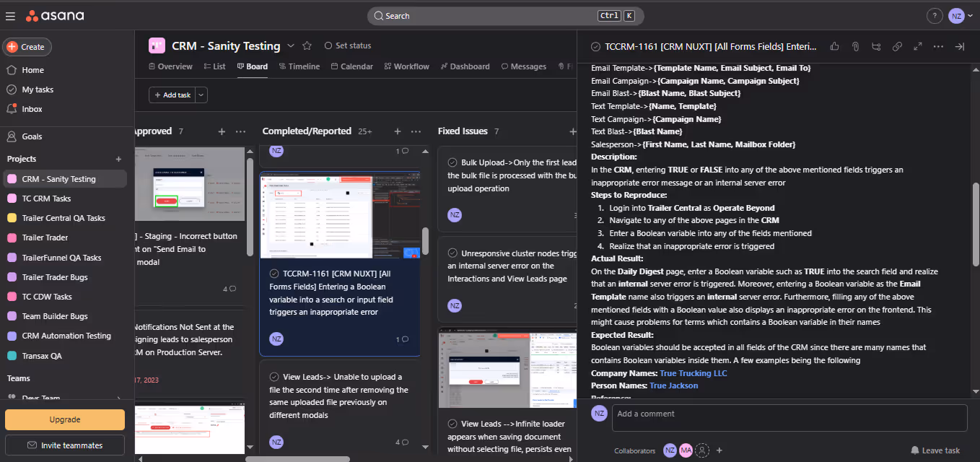Expand task pane to full screen
The image size is (980, 462).
[x=918, y=46]
